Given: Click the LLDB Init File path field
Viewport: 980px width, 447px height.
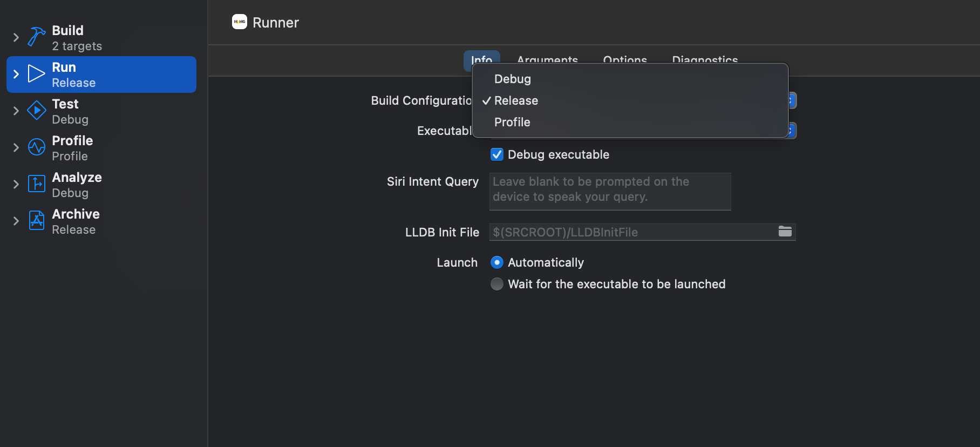Looking at the screenshot, I should click(x=631, y=232).
